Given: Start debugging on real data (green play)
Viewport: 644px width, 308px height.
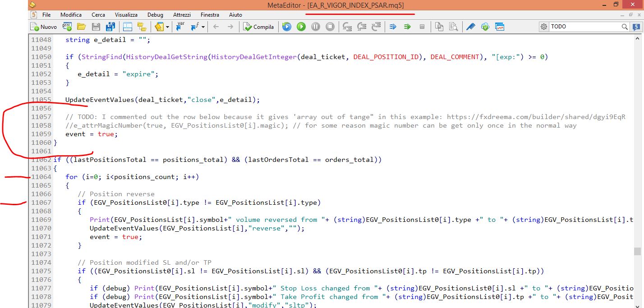Looking at the screenshot, I should 301,27.
